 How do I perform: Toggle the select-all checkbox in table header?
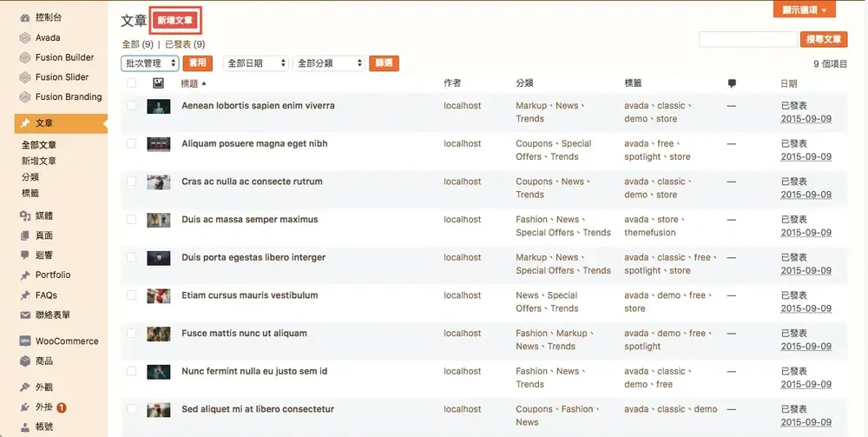[131, 83]
